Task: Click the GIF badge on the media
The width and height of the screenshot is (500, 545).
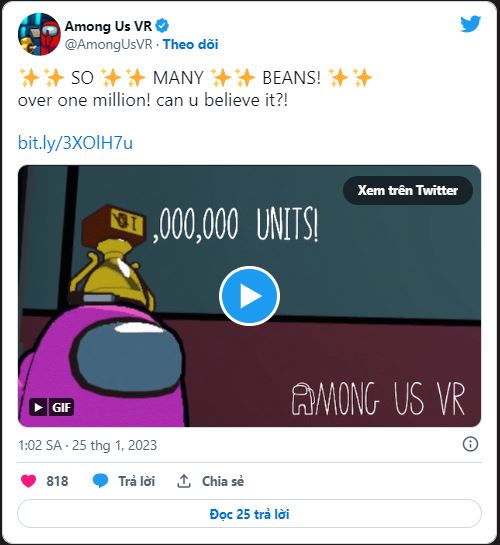Action: pyautogui.click(x=51, y=407)
